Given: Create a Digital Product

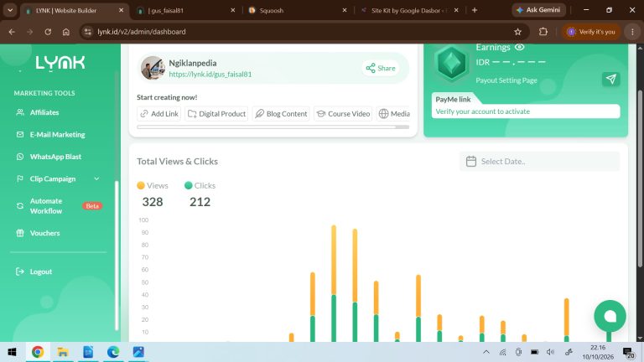Looking at the screenshot, I should pyautogui.click(x=216, y=114).
